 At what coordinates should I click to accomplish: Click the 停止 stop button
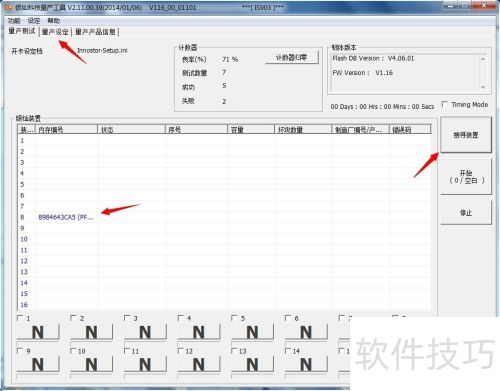click(466, 212)
